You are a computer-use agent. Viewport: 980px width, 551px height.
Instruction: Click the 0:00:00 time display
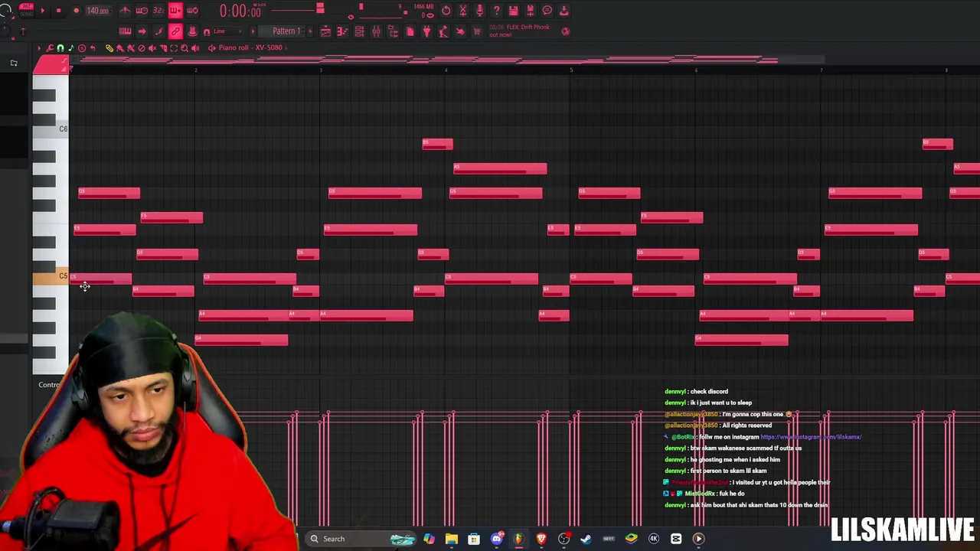(x=240, y=11)
